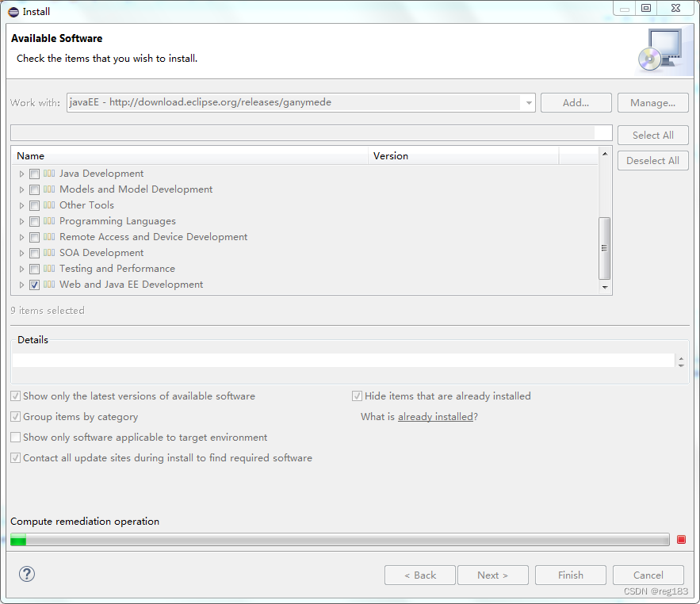Check the Programming Languages checkbox
Viewport: 700px width, 604px height.
(x=34, y=221)
